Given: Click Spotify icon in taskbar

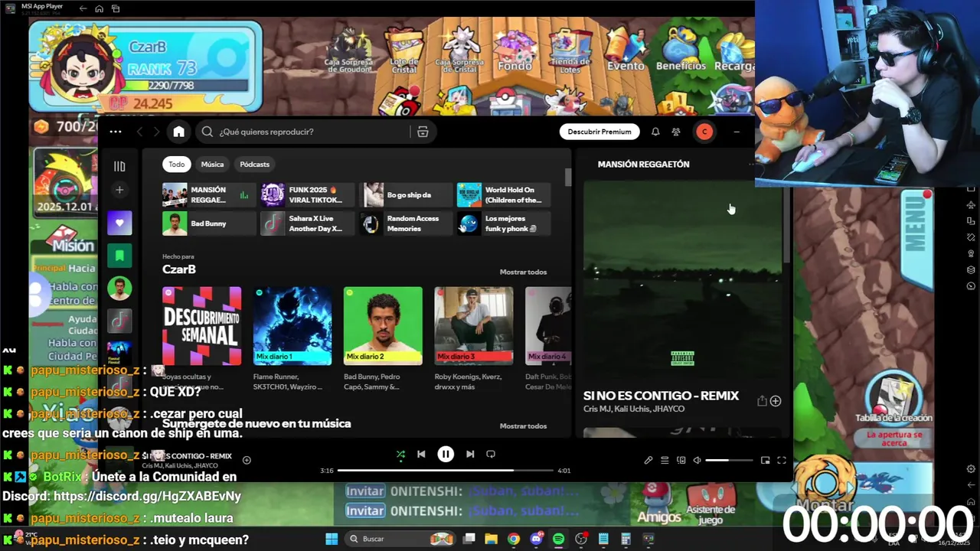Looking at the screenshot, I should pyautogui.click(x=558, y=539).
